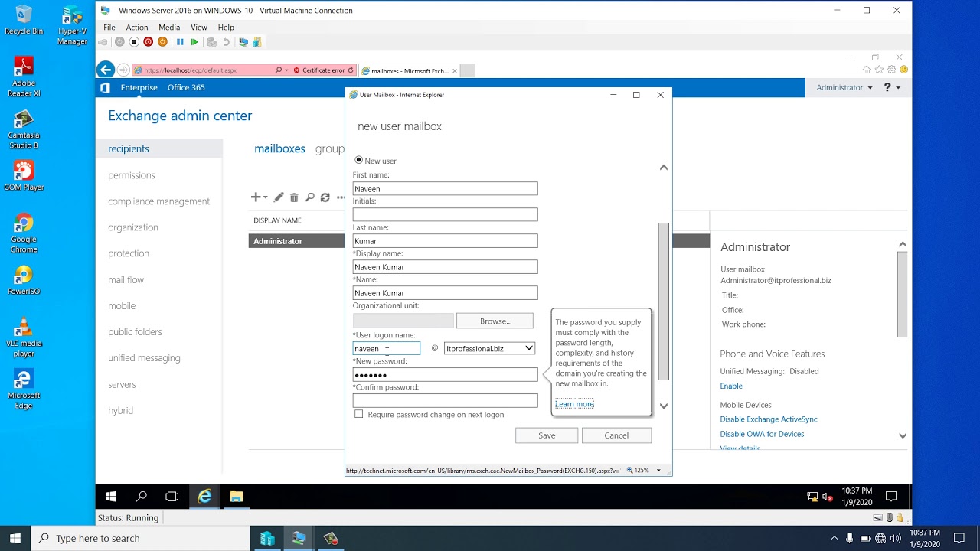Image resolution: width=980 pixels, height=551 pixels.
Task: Click the red Shut Down VM button
Action: click(149, 42)
